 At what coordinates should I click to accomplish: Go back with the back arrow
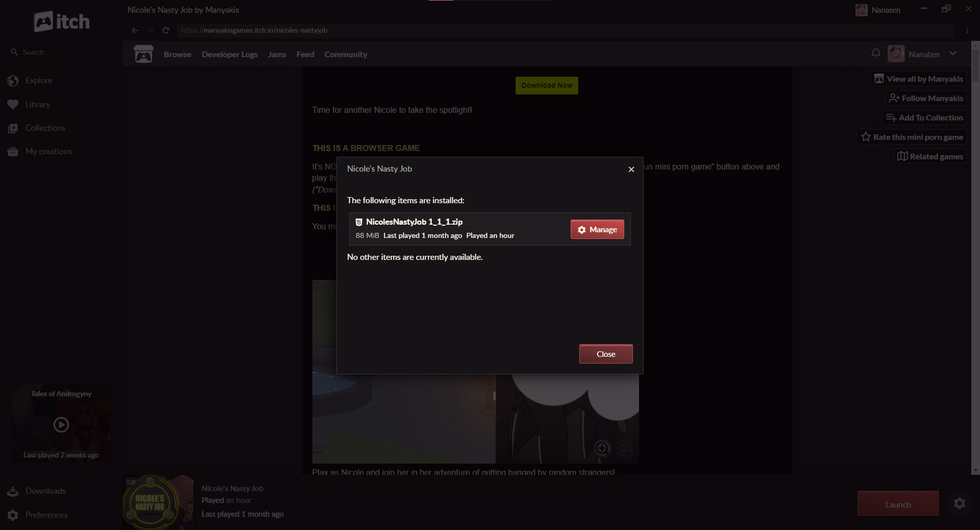135,30
